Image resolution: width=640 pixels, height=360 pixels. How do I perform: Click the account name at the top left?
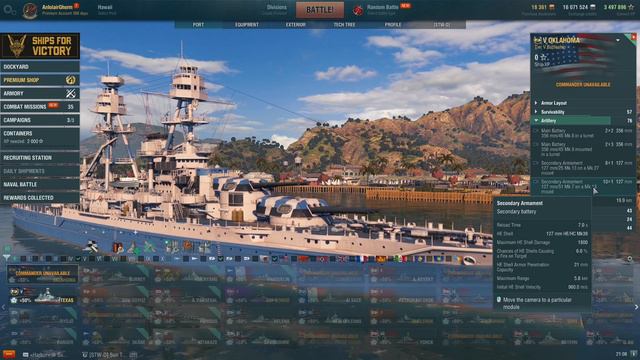(x=58, y=7)
